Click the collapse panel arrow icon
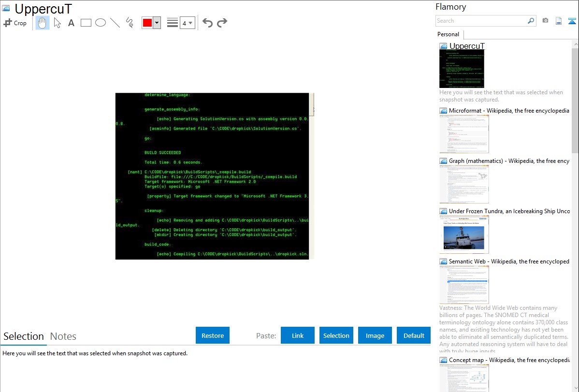This screenshot has width=579, height=392. 572,21
